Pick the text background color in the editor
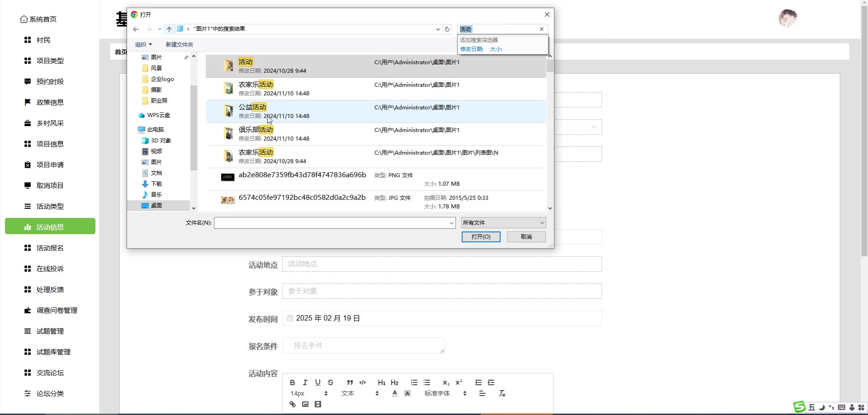The image size is (868, 415). click(x=407, y=393)
